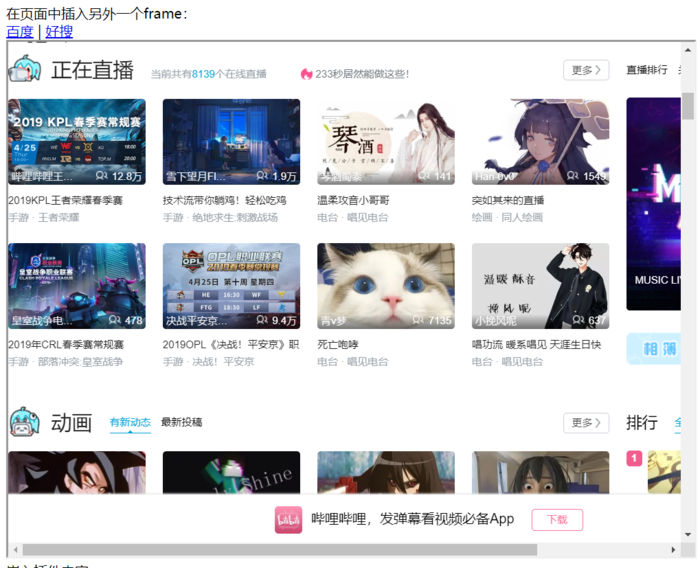Click category text 绘画 · 同人绘画

tap(508, 217)
